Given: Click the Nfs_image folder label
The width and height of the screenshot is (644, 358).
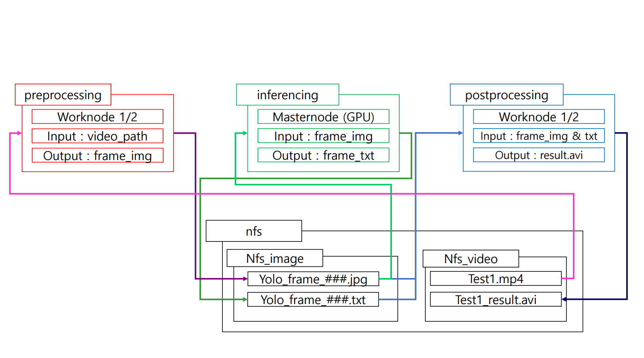Looking at the screenshot, I should [275, 258].
